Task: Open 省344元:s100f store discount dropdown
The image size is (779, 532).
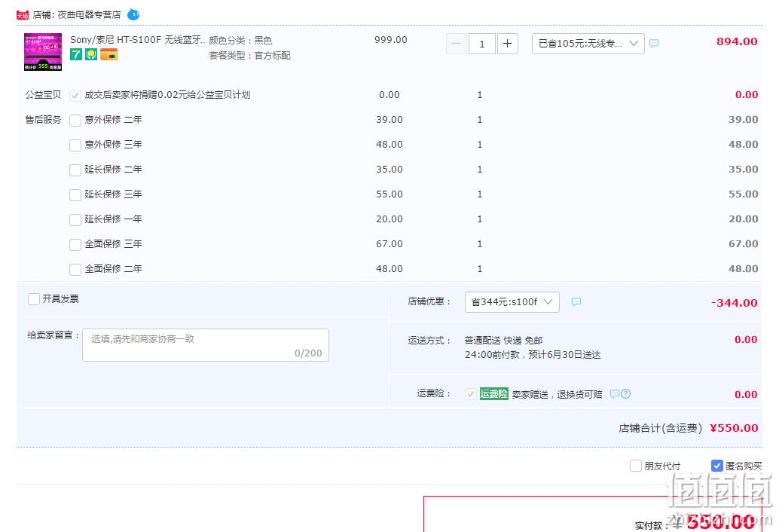Action: click(512, 302)
